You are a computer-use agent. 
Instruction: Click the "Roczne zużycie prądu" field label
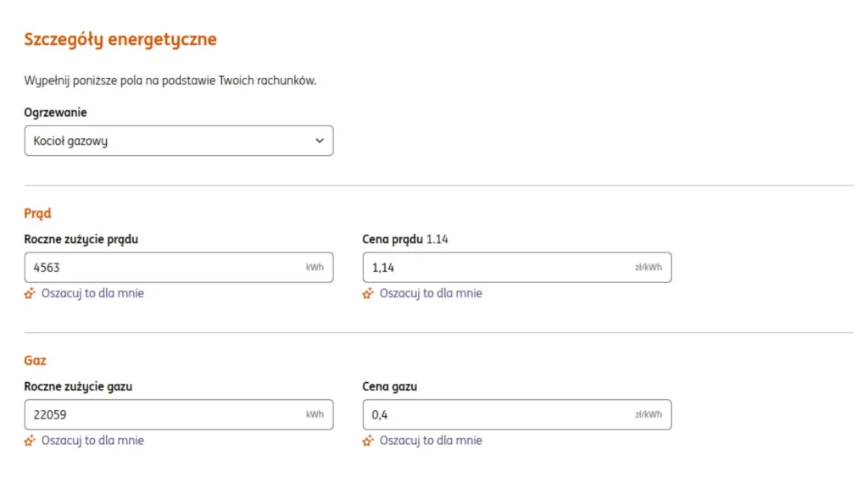pyautogui.click(x=81, y=240)
